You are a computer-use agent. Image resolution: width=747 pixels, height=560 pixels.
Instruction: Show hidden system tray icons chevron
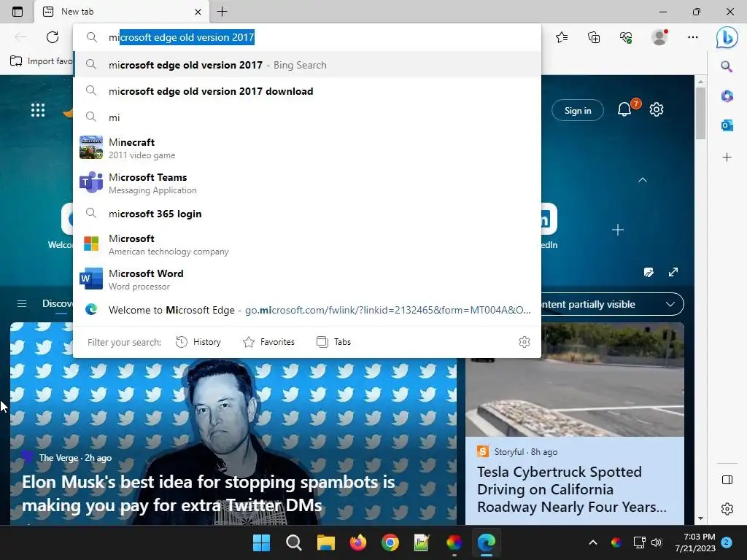click(593, 542)
